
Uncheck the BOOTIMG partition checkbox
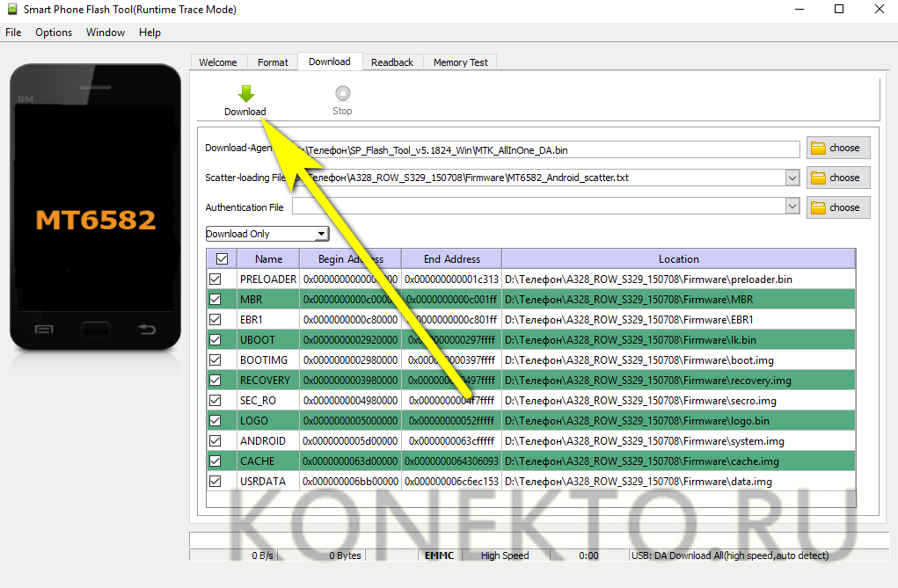pyautogui.click(x=215, y=359)
